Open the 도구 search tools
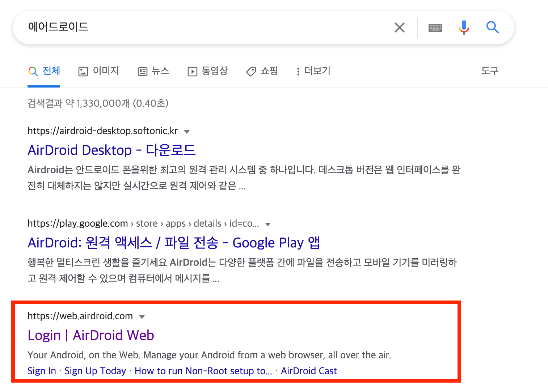 [490, 71]
